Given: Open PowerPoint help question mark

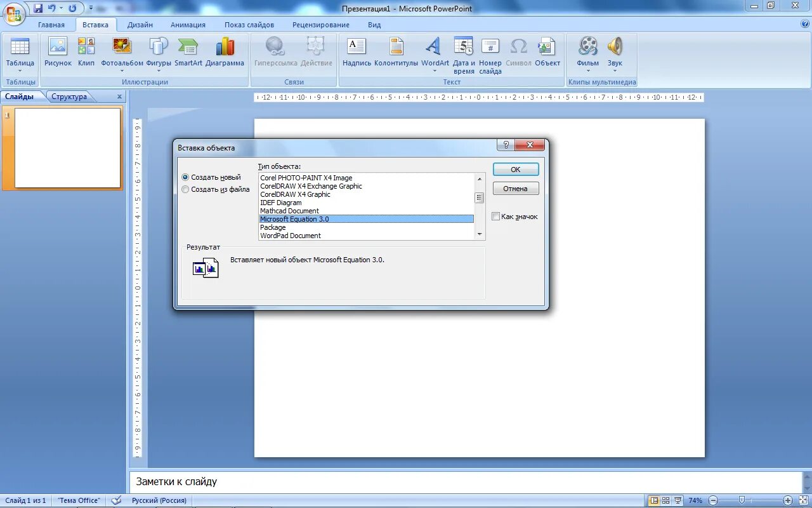Looking at the screenshot, I should pyautogui.click(x=805, y=24).
